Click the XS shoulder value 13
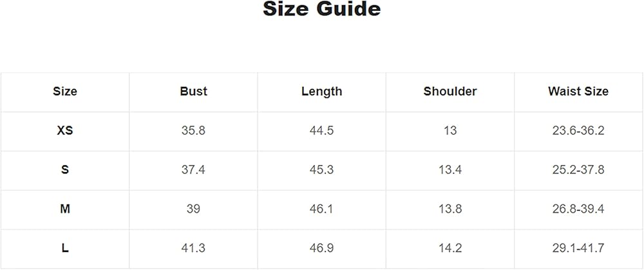644x270 pixels. tap(450, 131)
